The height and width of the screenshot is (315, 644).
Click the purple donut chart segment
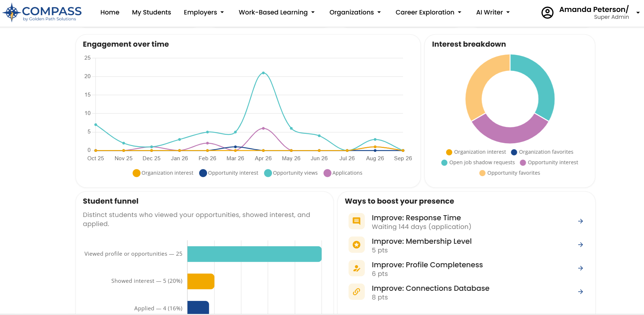coord(510,135)
